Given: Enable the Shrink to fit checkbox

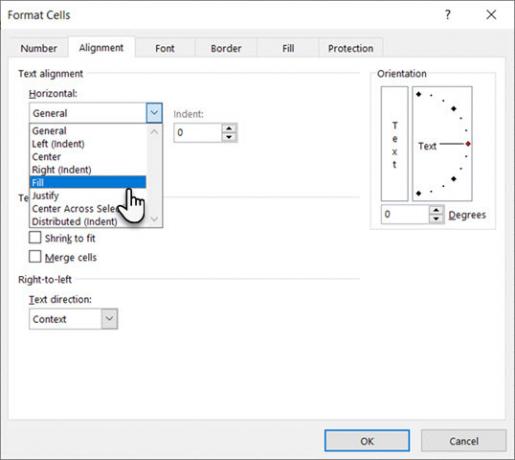Looking at the screenshot, I should coord(35,238).
